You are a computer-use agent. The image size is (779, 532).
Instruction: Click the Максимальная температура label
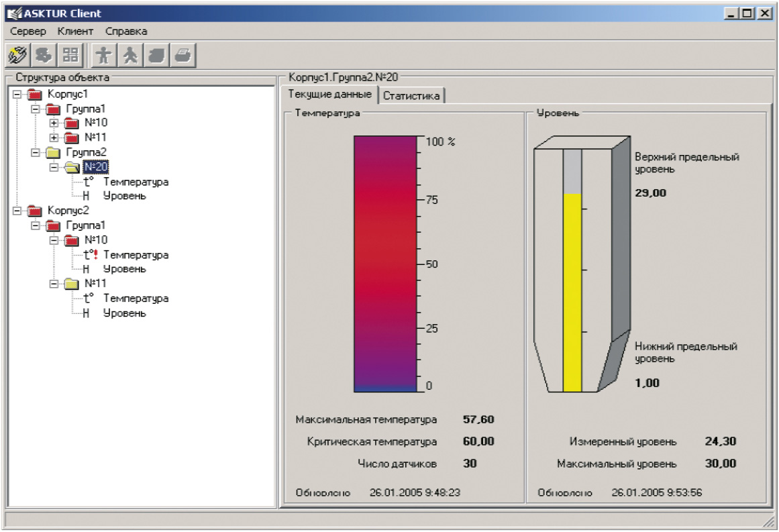pos(366,420)
